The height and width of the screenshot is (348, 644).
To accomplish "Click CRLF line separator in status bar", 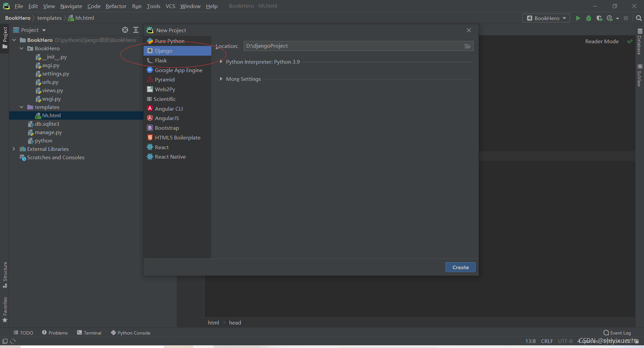I will (547, 341).
